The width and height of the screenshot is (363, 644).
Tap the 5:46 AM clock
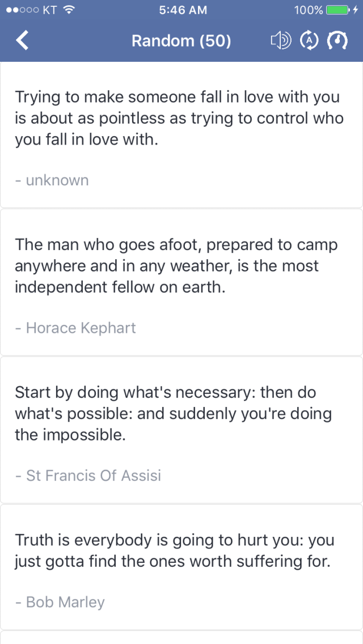pyautogui.click(x=183, y=10)
